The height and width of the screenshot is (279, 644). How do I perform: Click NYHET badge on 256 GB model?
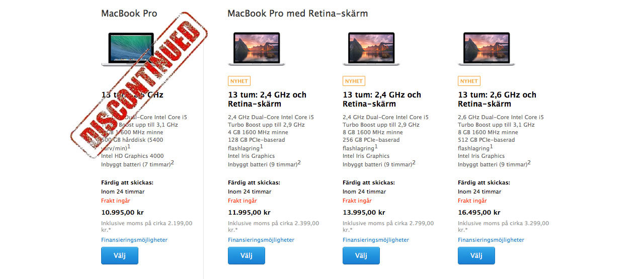354,81
